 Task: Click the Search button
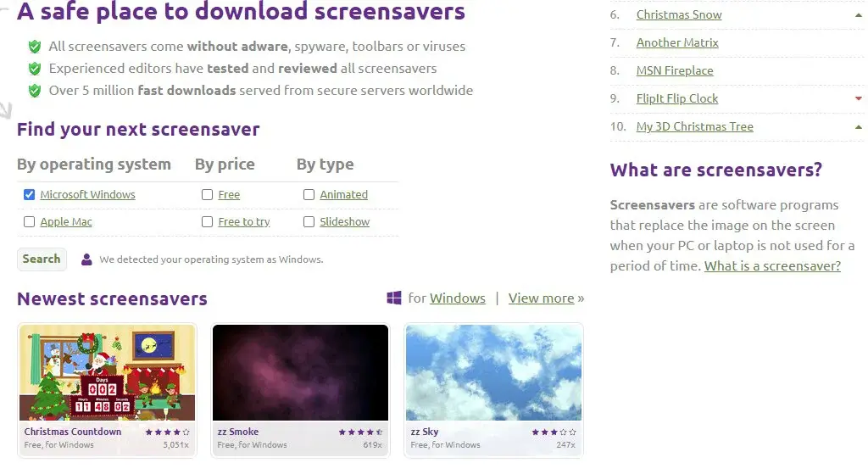[42, 259]
